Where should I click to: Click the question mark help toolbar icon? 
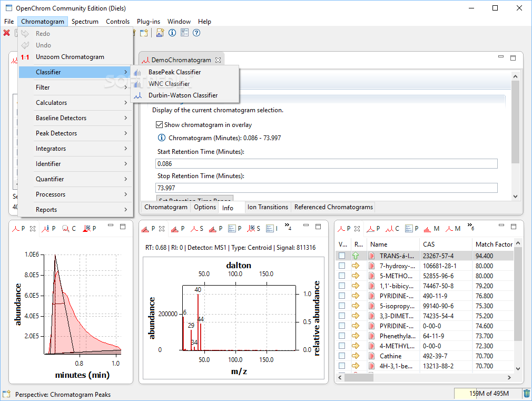(196, 33)
